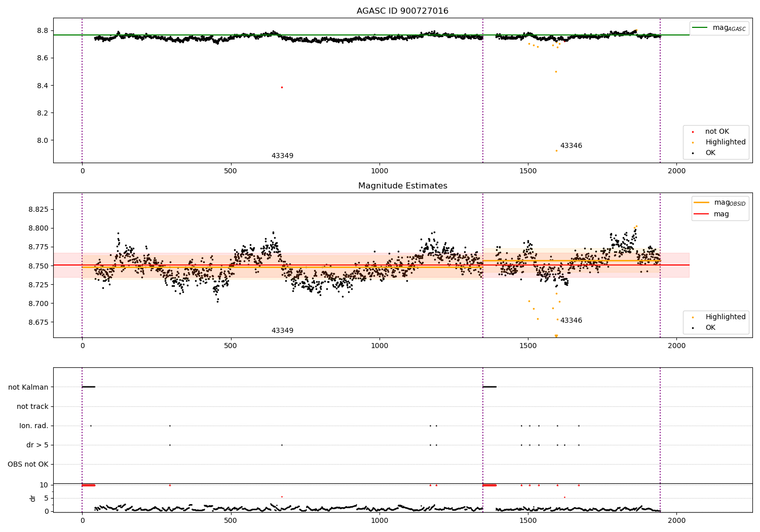Image resolution: width=760 pixels, height=532 pixels.
Task: Click the '43349' label in the top plot
Action: coord(282,156)
